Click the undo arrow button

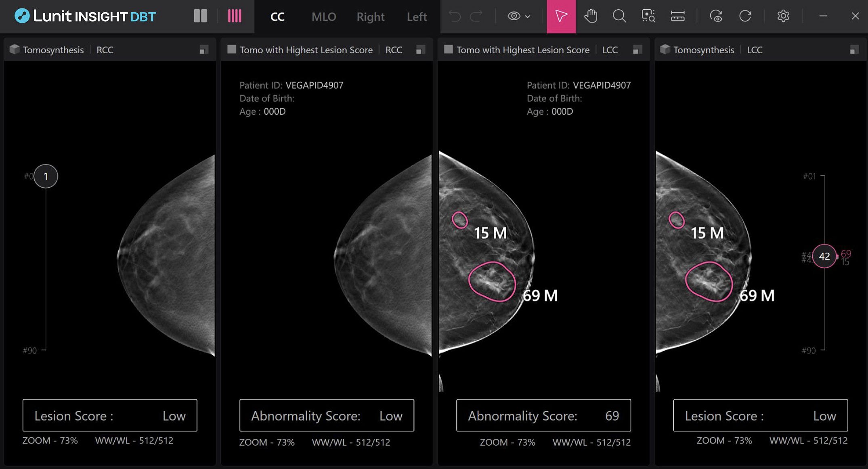pyautogui.click(x=455, y=16)
